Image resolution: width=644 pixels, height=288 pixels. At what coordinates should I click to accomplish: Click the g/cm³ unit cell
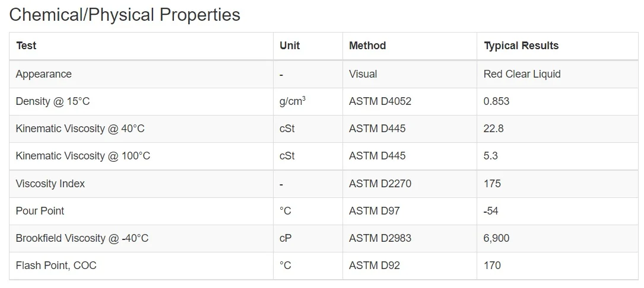292,101
